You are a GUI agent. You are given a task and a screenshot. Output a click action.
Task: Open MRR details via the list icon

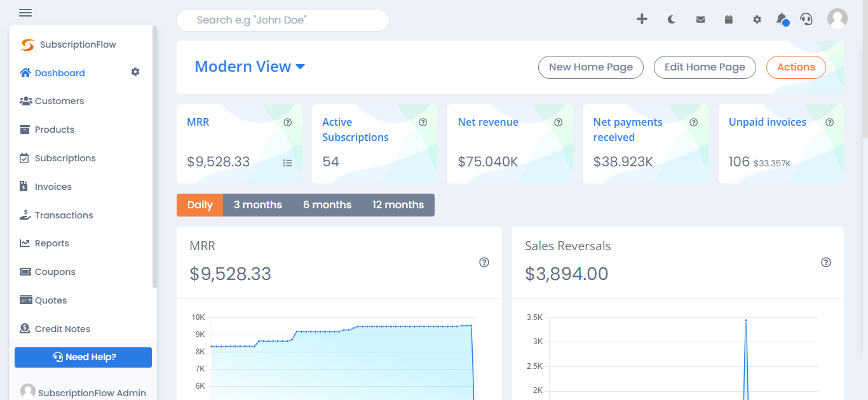coord(287,163)
